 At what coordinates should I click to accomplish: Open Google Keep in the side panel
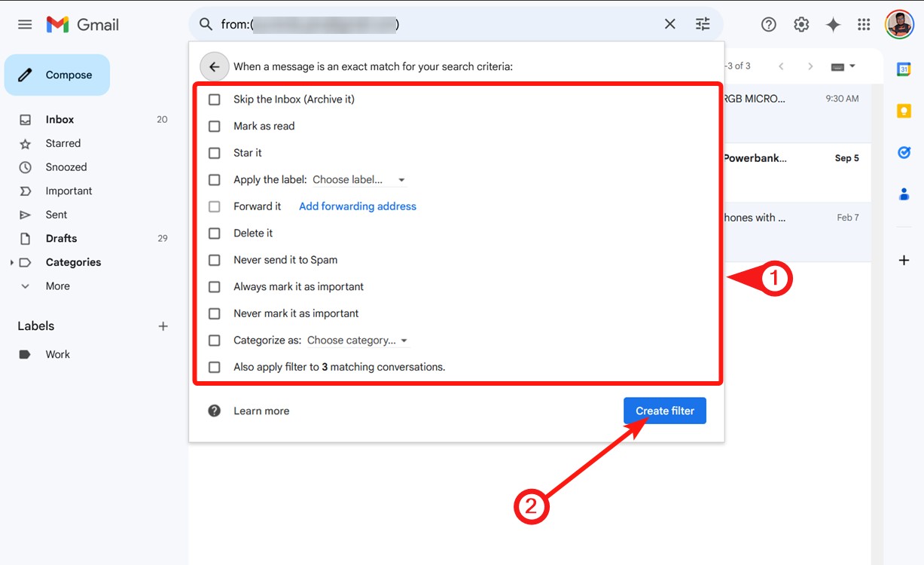[903, 110]
